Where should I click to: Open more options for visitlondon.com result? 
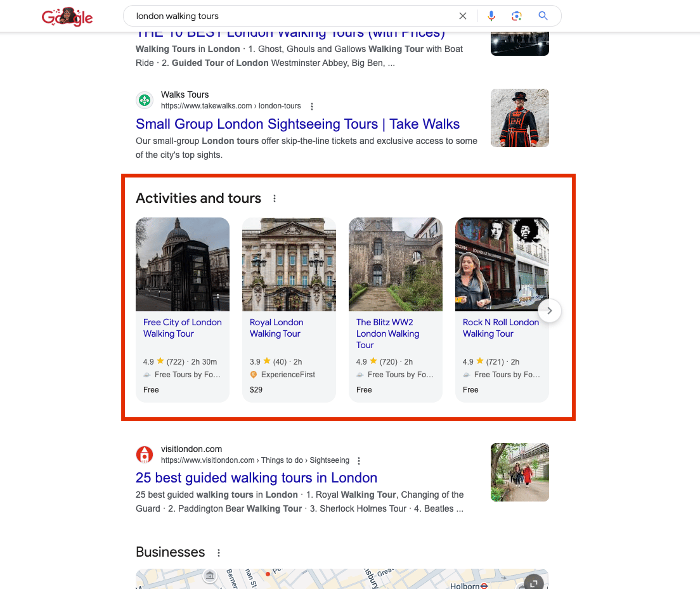tap(359, 461)
